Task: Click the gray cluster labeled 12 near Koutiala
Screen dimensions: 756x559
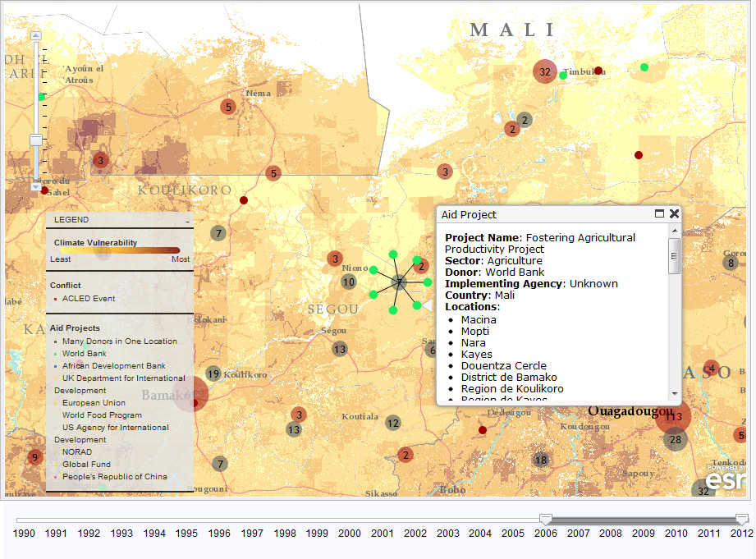Action: click(x=393, y=424)
